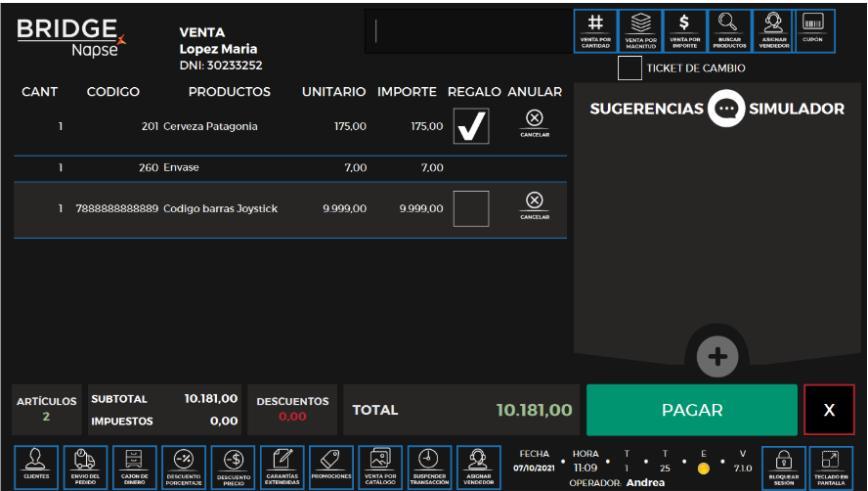
Task: Click the plus button under suggestions panel
Action: [717, 356]
